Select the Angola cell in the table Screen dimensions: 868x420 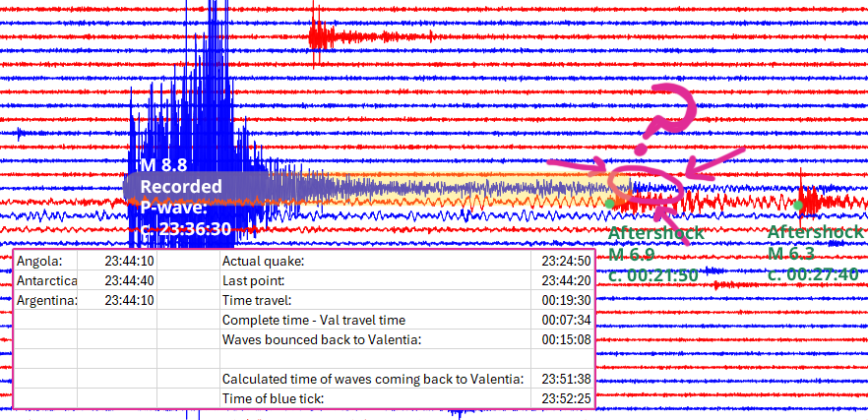pos(39,262)
